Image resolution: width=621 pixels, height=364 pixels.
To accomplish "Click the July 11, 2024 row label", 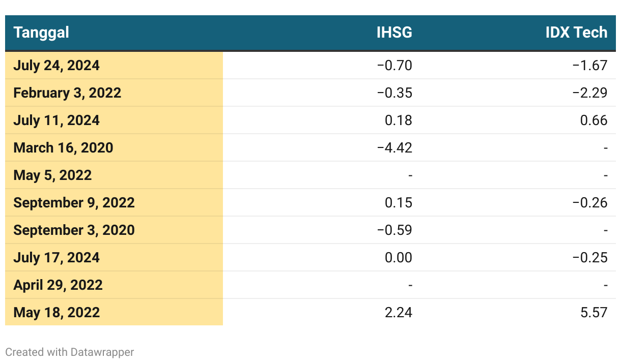I will (57, 120).
